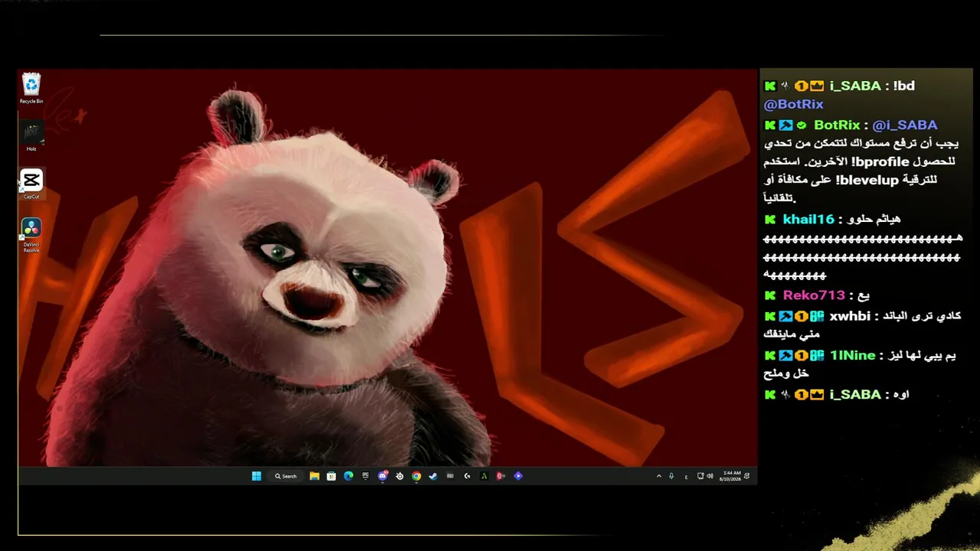Open the clock showing 1:44 AM
This screenshot has width=980, height=551.
pyautogui.click(x=730, y=476)
